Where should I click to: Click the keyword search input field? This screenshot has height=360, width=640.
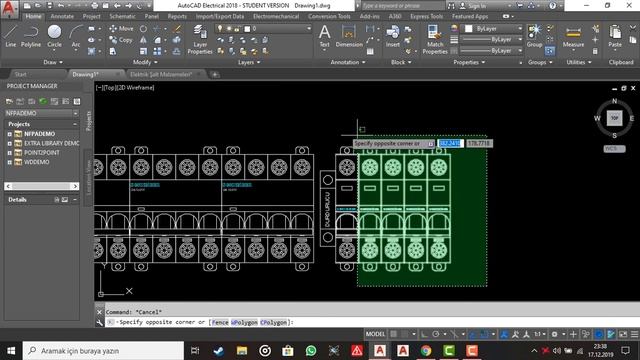[x=402, y=6]
